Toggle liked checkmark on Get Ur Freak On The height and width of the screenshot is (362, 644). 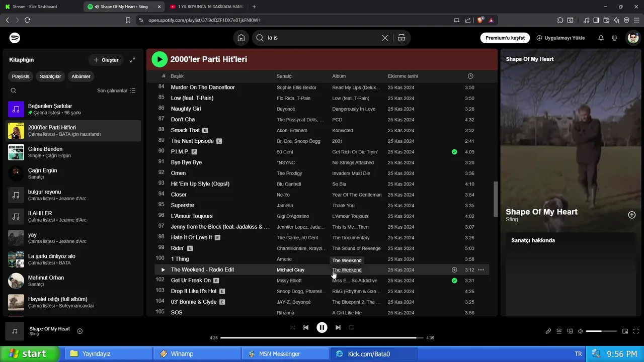(x=454, y=281)
